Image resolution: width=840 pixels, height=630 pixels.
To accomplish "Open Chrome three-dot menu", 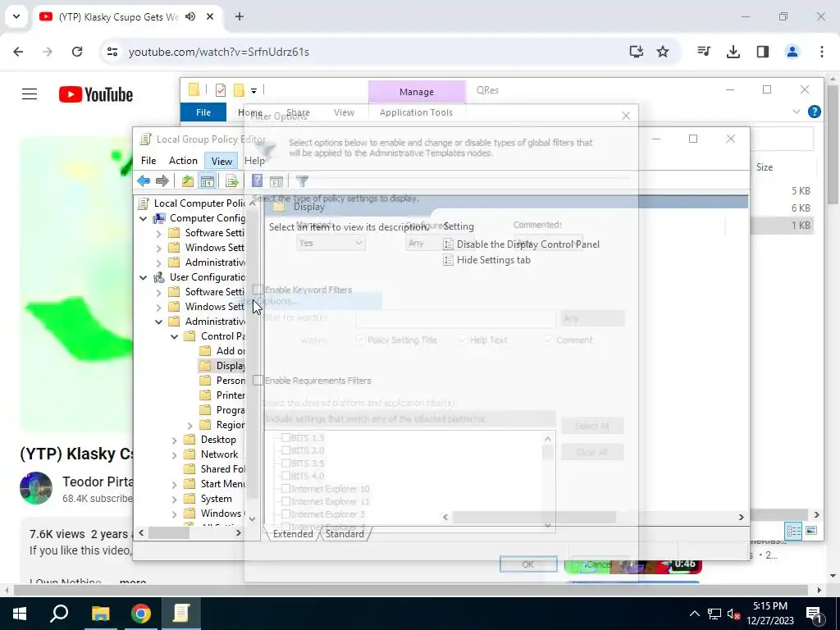I will [822, 52].
